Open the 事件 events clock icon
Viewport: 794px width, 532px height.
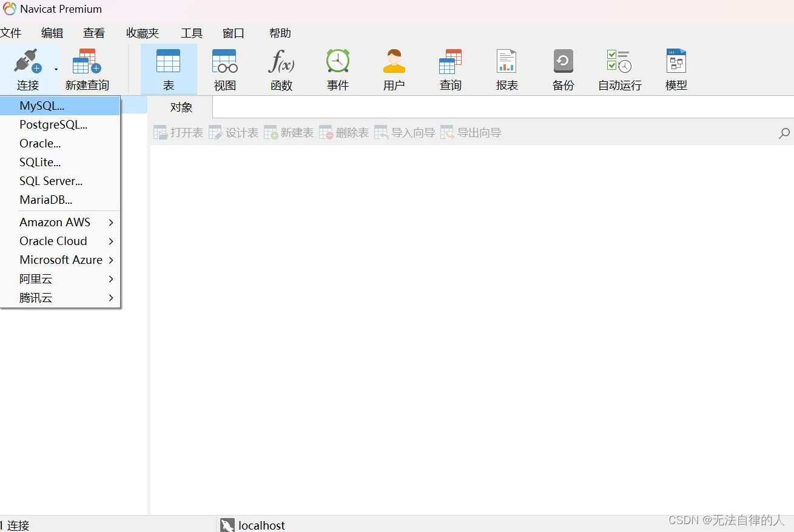point(338,61)
